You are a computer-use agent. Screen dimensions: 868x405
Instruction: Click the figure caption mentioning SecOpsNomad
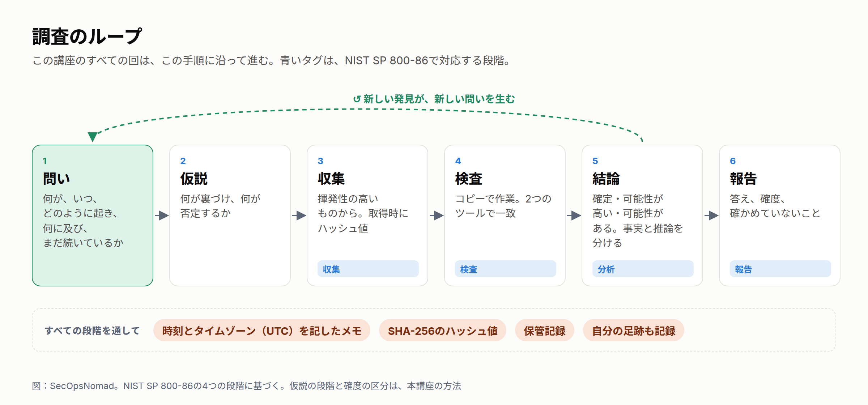[x=247, y=386]
